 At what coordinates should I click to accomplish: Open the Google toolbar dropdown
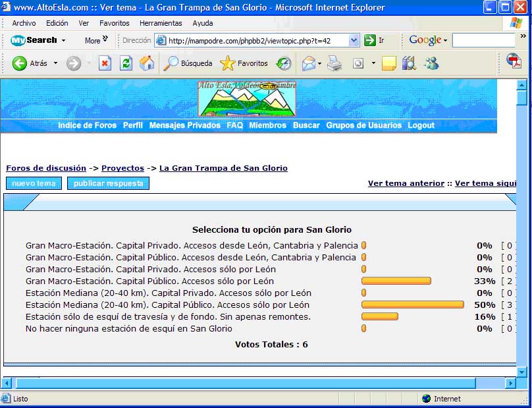428,40
